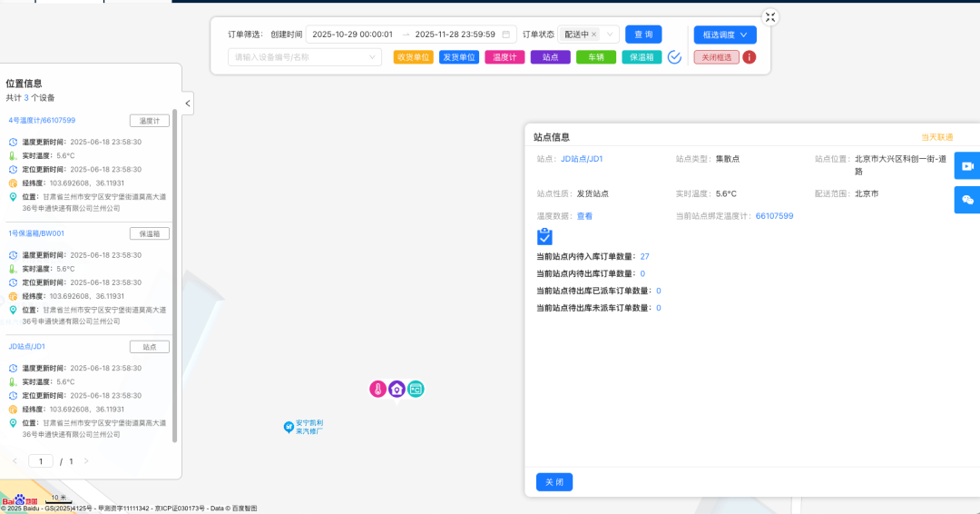Toggle the 温度计 filter tag
The width and height of the screenshot is (980, 514).
click(x=505, y=57)
